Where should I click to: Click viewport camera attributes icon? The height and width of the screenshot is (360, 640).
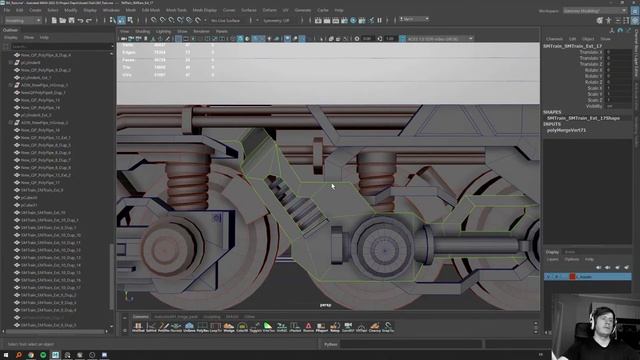(x=138, y=39)
